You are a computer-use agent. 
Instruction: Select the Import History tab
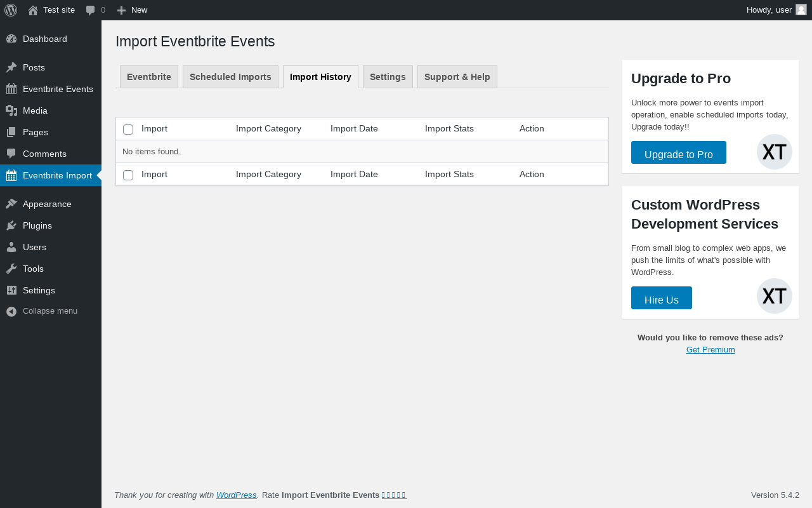[x=320, y=77]
